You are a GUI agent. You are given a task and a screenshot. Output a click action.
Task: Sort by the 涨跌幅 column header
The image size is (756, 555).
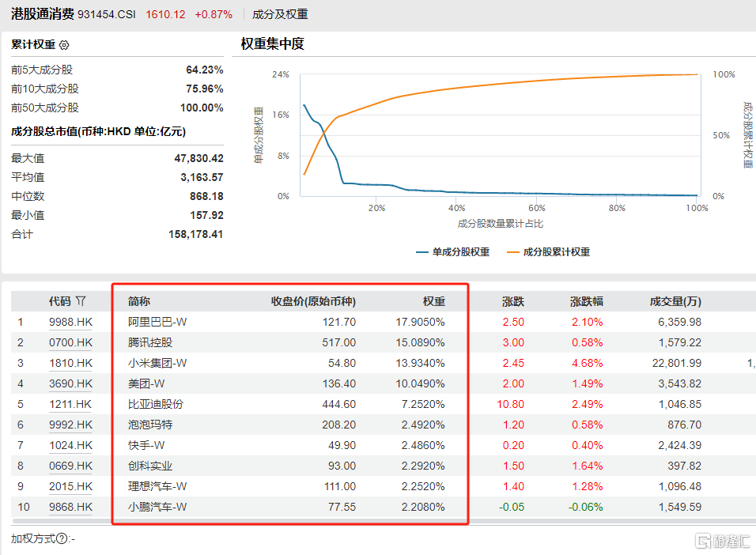(x=586, y=301)
